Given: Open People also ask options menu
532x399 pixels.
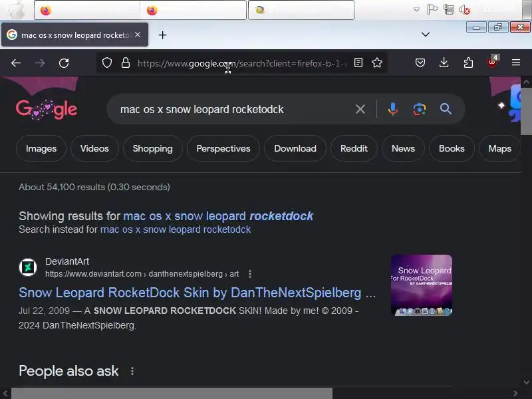Looking at the screenshot, I should (x=132, y=371).
